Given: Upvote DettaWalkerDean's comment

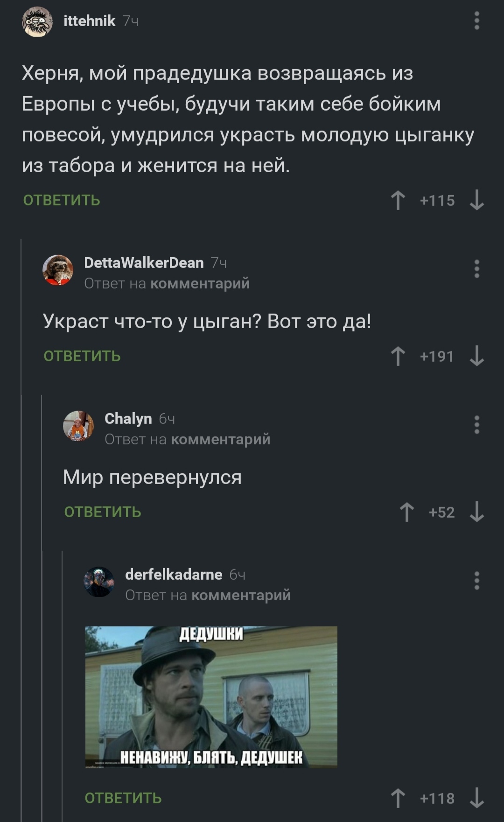Looking at the screenshot, I should click(398, 356).
